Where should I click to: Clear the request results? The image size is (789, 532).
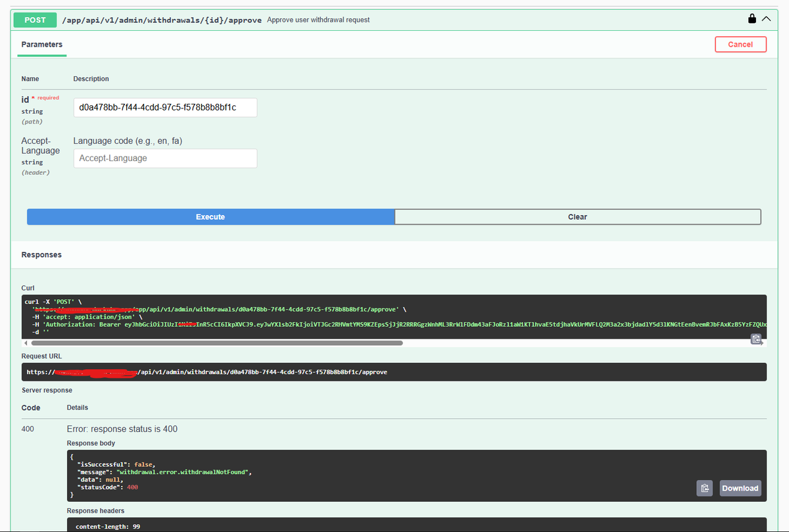tap(577, 217)
